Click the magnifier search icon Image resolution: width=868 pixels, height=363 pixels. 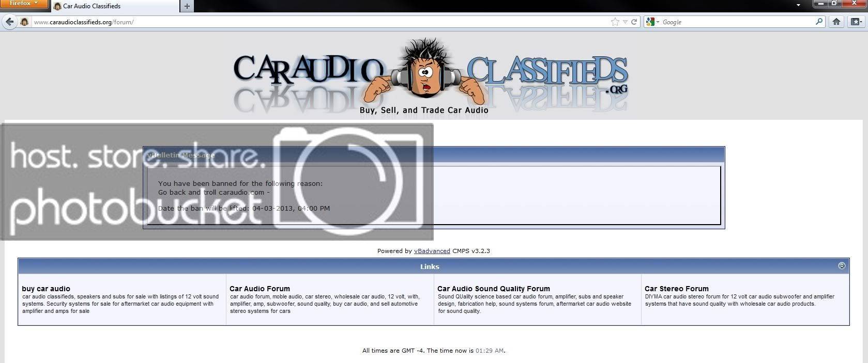click(819, 22)
